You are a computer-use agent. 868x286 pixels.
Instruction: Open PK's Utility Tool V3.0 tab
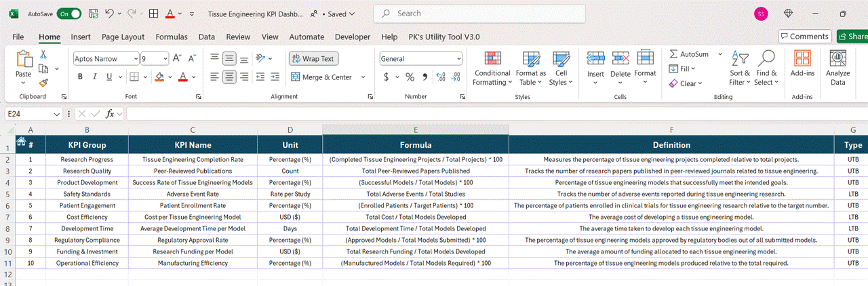444,37
